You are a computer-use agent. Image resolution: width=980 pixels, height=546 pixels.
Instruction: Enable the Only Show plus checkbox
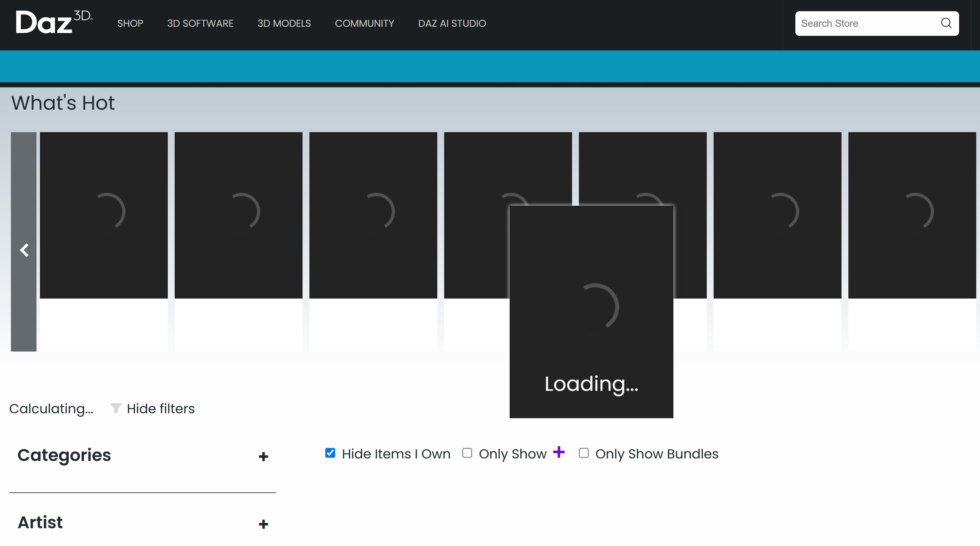pyautogui.click(x=467, y=453)
